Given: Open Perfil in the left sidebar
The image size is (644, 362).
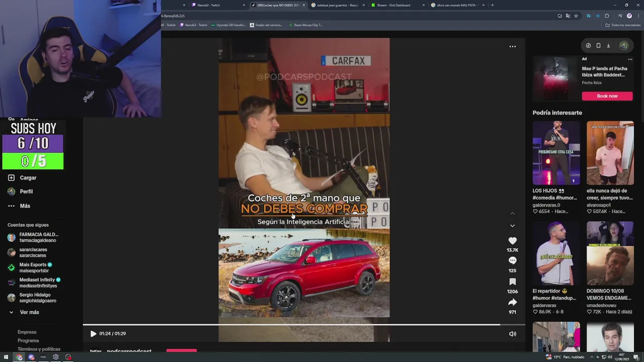Looking at the screenshot, I should 26,192.
